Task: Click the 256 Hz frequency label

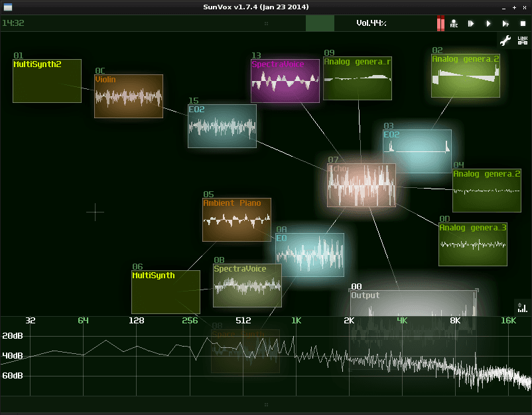Action: [x=190, y=320]
